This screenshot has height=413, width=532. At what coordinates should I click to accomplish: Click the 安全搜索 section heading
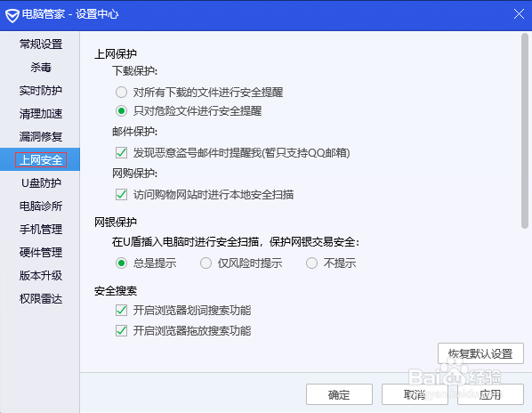point(116,291)
